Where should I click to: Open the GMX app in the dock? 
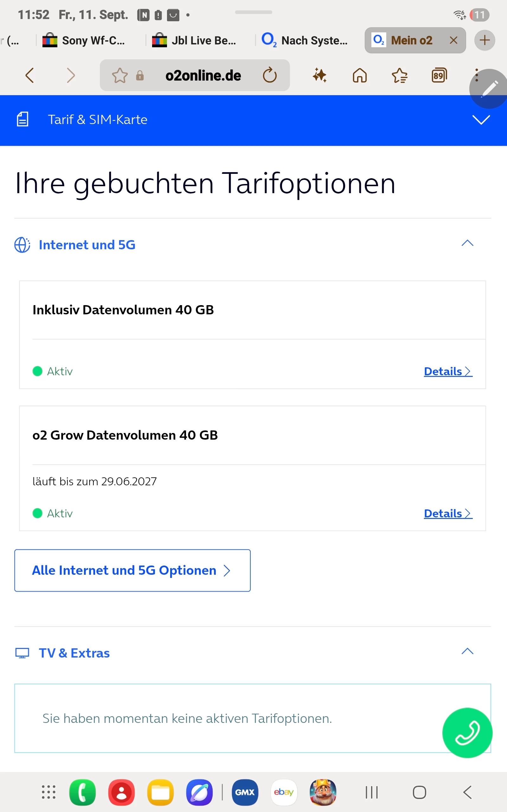point(245,792)
